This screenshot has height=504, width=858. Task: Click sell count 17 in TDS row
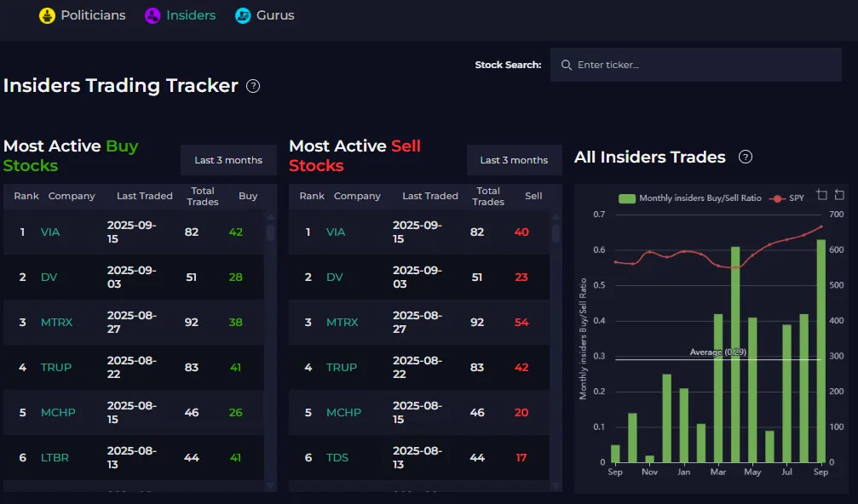click(x=521, y=457)
